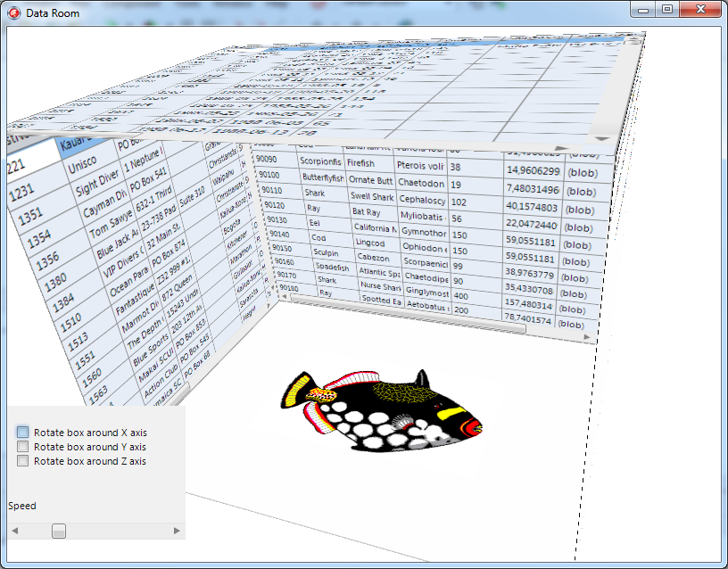The width and height of the screenshot is (728, 569).
Task: Select the 'Suite 310' cell
Action: [x=192, y=195]
